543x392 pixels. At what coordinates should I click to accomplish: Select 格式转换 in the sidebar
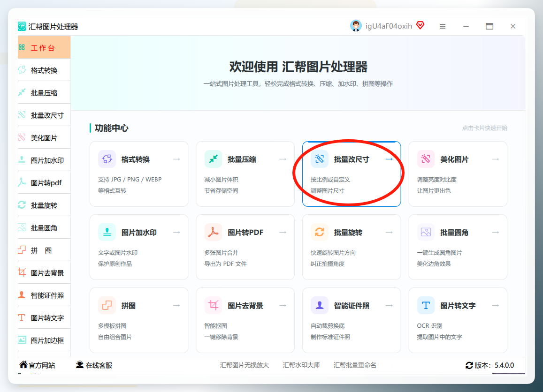[x=44, y=70]
